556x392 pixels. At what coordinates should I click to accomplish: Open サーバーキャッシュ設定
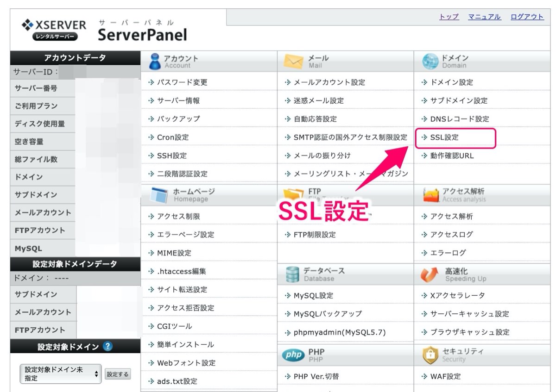click(469, 314)
